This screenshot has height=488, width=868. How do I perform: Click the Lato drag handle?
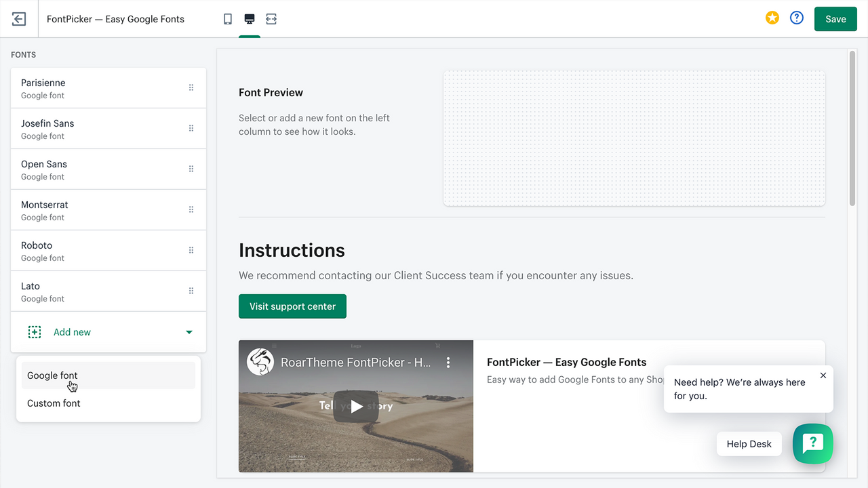tap(191, 291)
